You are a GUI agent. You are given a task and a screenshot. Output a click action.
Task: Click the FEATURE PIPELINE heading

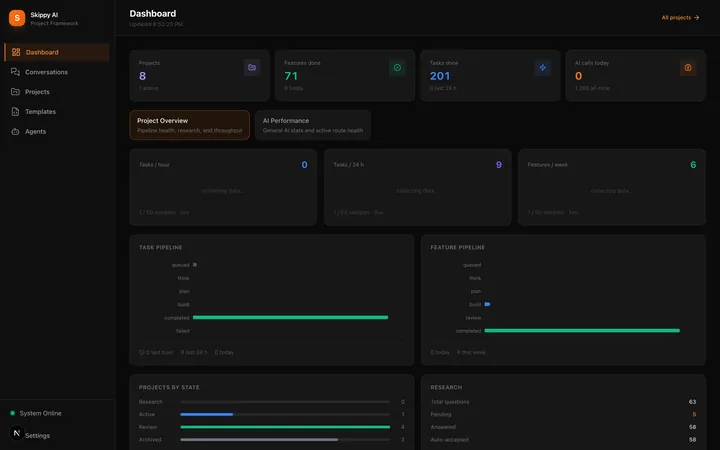click(457, 247)
